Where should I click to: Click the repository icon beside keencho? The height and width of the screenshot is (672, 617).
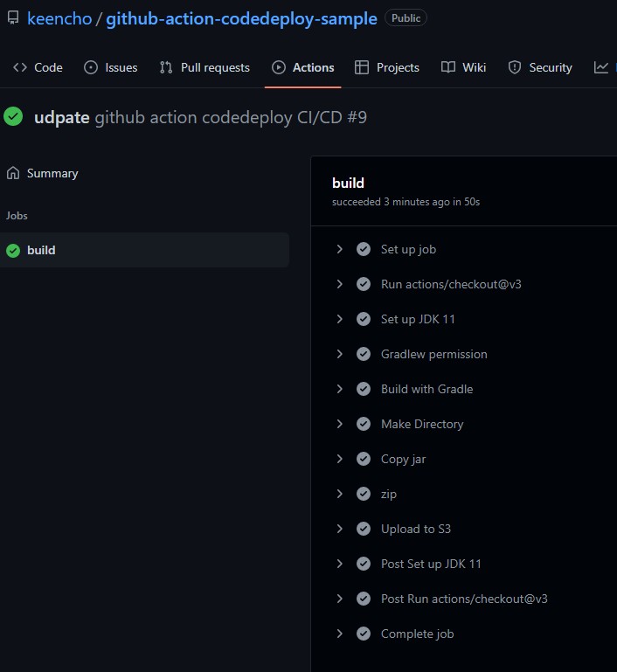[x=13, y=18]
